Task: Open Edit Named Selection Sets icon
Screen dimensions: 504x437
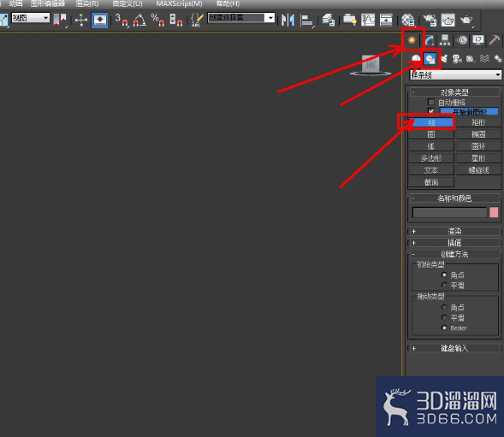Action: (197, 20)
